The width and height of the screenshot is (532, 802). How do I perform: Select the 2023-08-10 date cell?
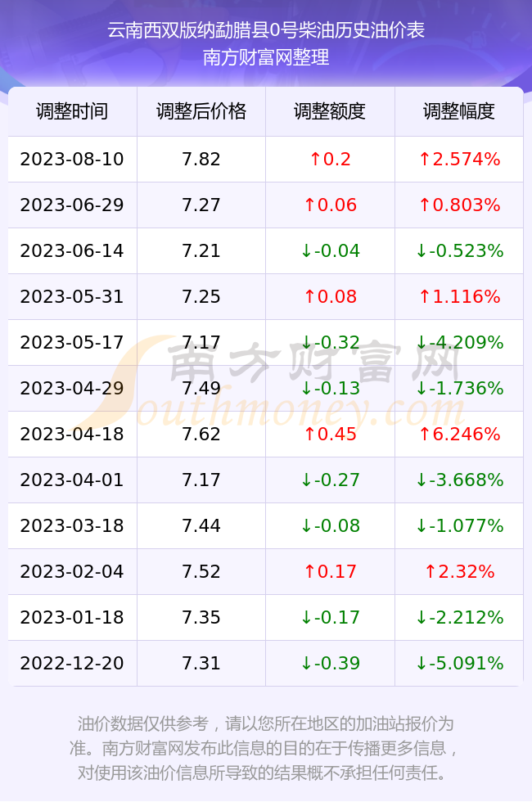(x=72, y=159)
